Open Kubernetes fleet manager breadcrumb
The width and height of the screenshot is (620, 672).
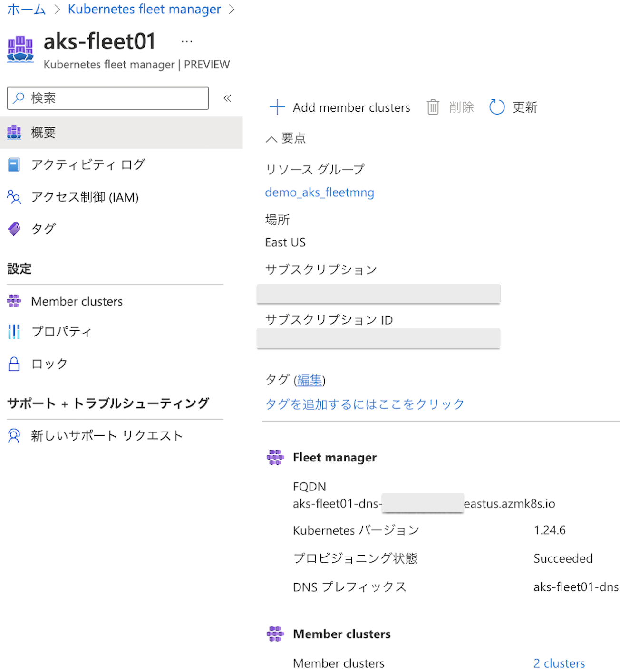144,9
